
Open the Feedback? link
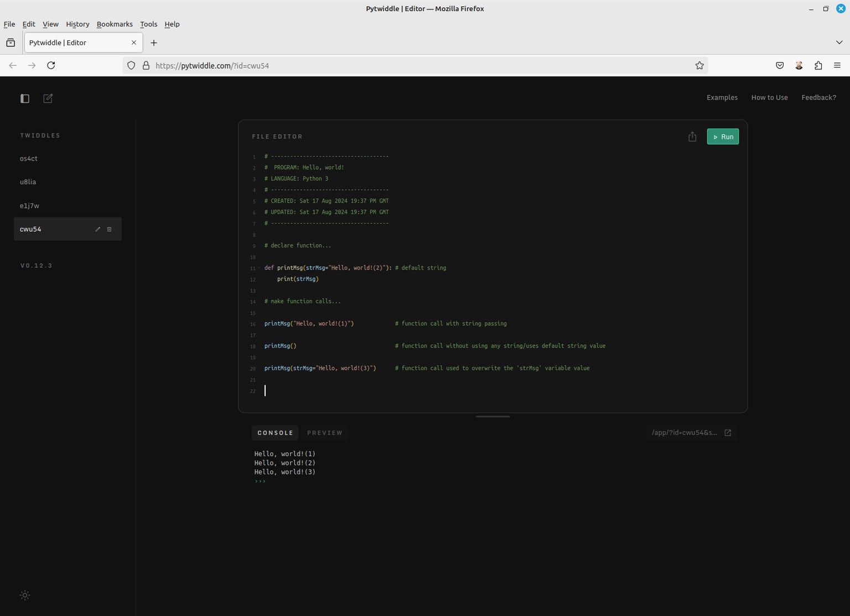pyautogui.click(x=818, y=97)
